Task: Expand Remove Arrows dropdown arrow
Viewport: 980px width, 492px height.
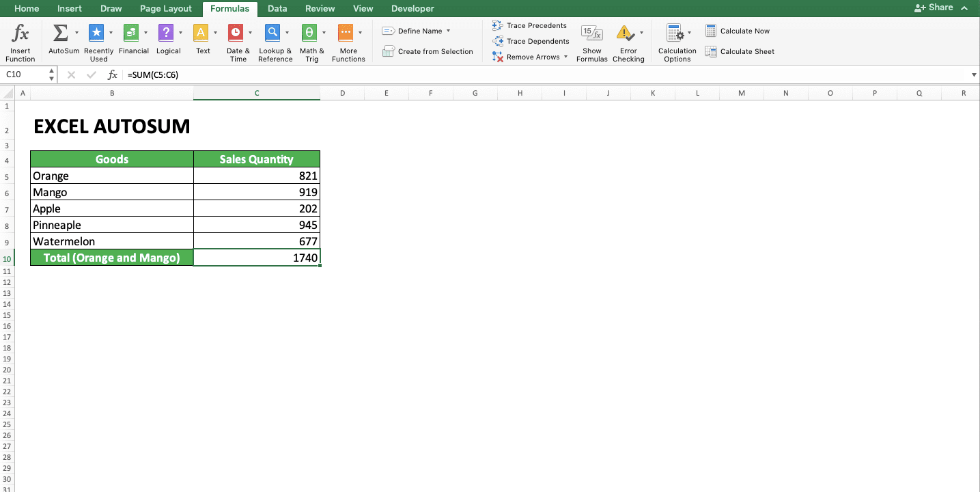Action: coord(565,57)
